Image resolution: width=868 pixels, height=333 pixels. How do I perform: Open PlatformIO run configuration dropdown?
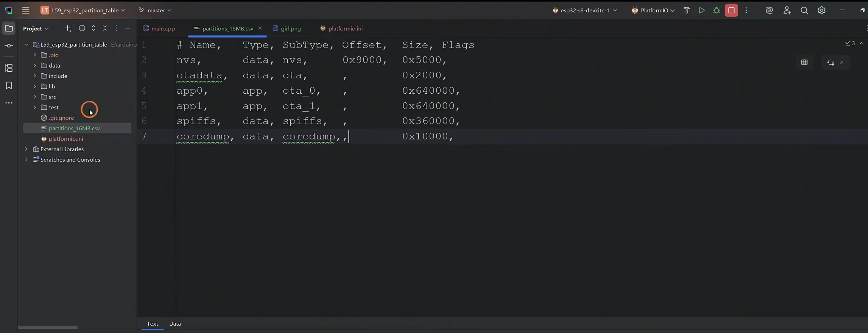(x=654, y=11)
